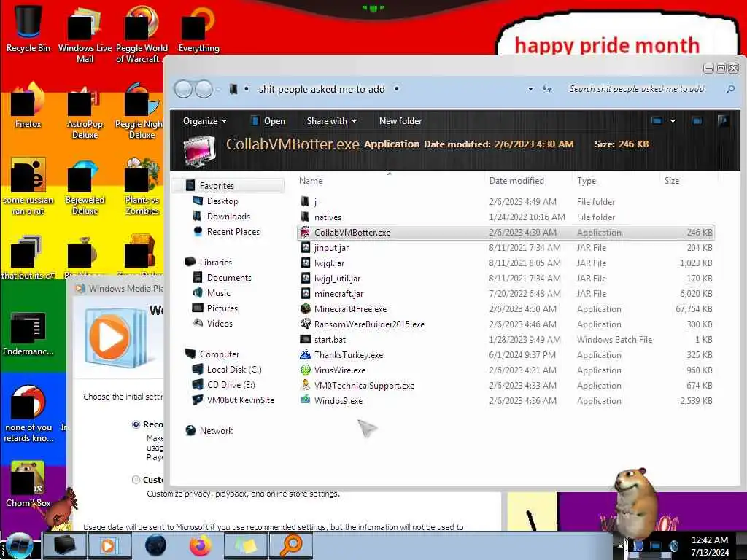747x560 pixels.
Task: Open Bejeweled Deluxe desktop shortcut
Action: click(85, 187)
